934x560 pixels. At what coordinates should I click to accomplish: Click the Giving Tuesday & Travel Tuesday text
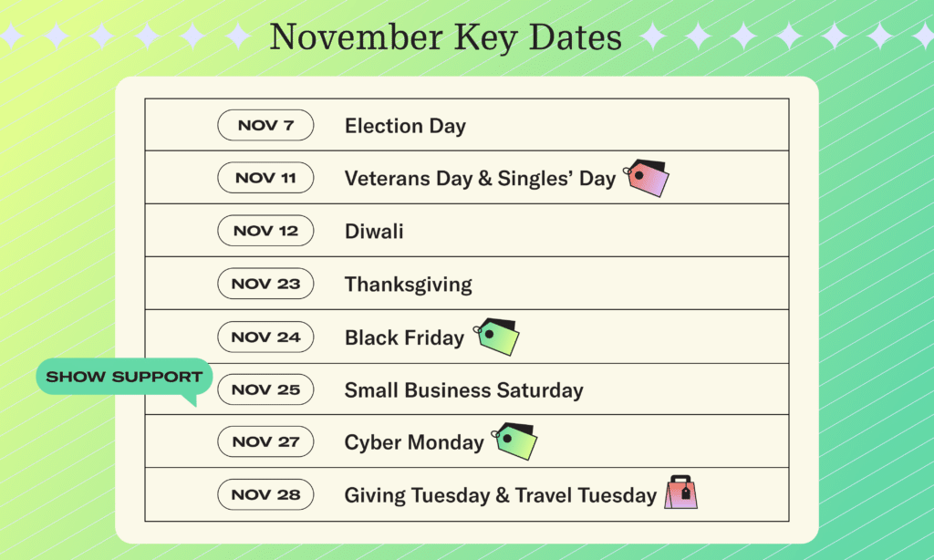coord(501,495)
